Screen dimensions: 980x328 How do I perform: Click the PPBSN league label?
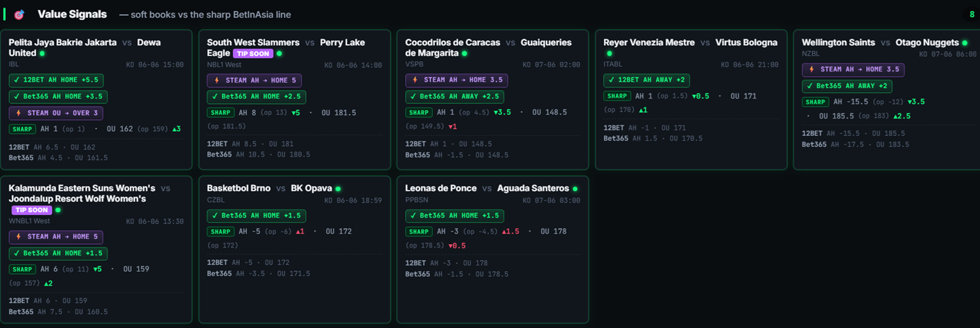pyautogui.click(x=418, y=200)
